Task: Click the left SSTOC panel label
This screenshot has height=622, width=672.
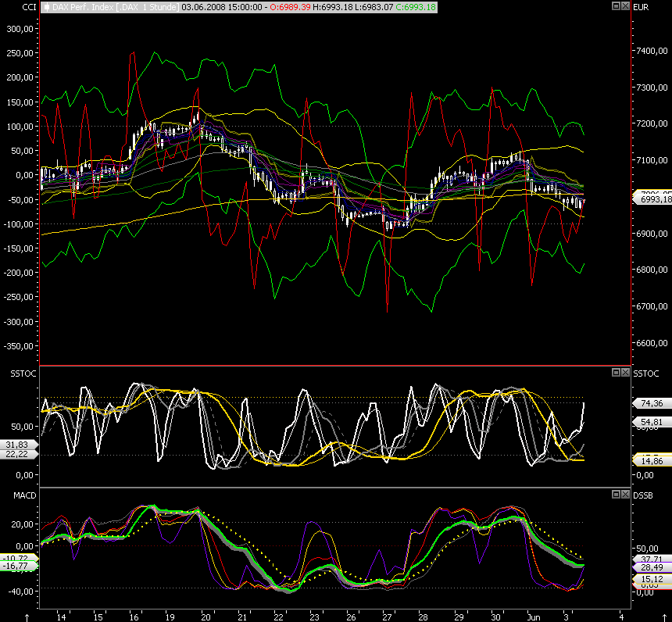Action: click(23, 374)
